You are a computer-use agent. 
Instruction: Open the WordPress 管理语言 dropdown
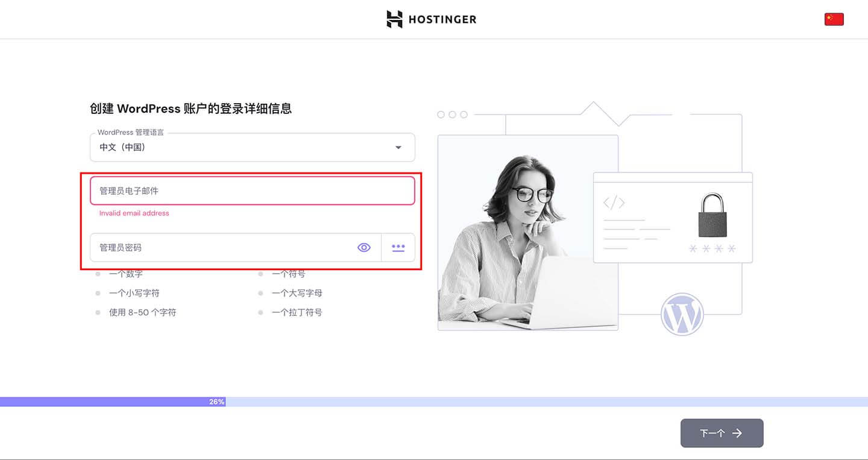click(x=252, y=147)
